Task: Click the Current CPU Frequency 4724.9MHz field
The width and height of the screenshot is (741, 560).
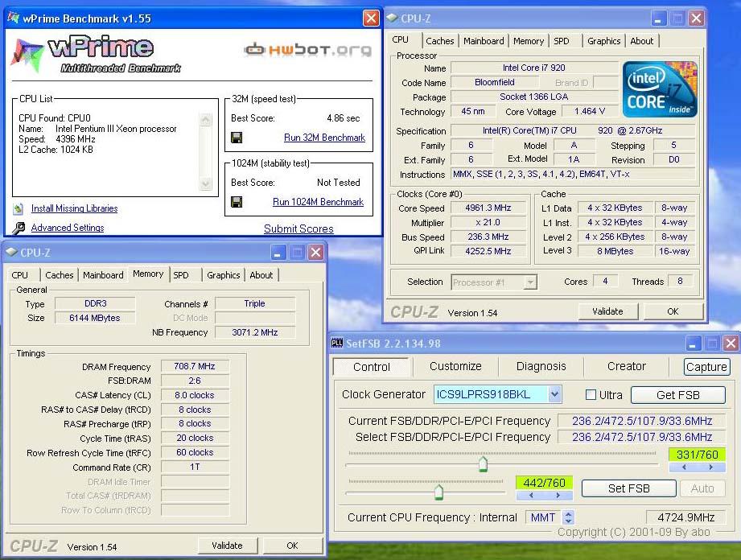Action: [x=685, y=517]
